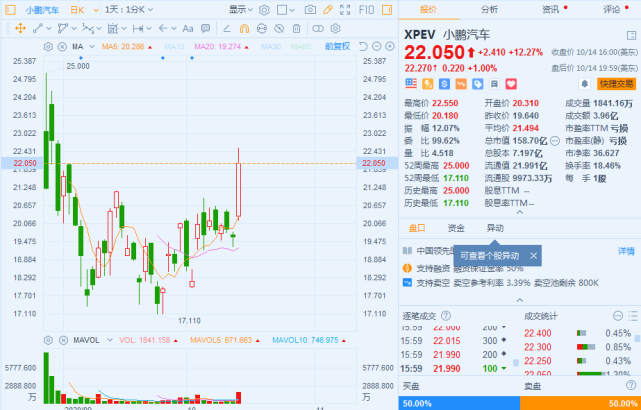
Task: Select the polyline shape drawing tool
Action: click(x=63, y=28)
